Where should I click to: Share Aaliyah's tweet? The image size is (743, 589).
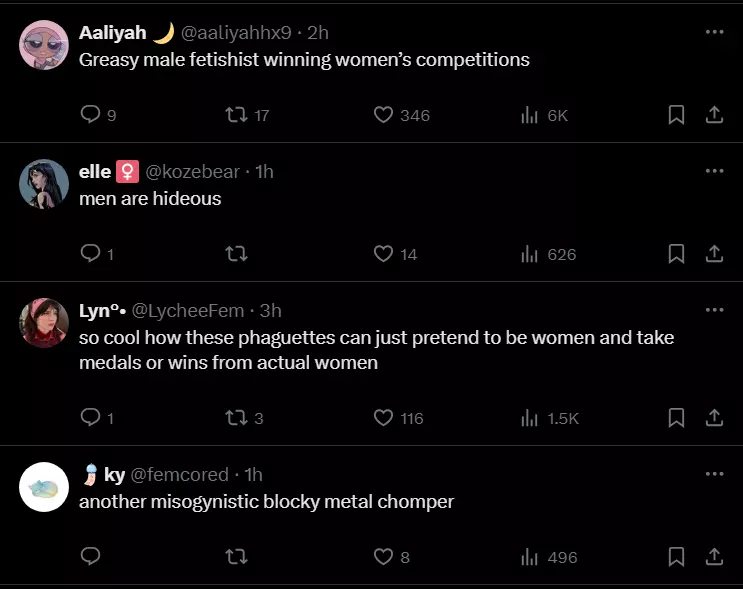pyautogui.click(x=714, y=115)
